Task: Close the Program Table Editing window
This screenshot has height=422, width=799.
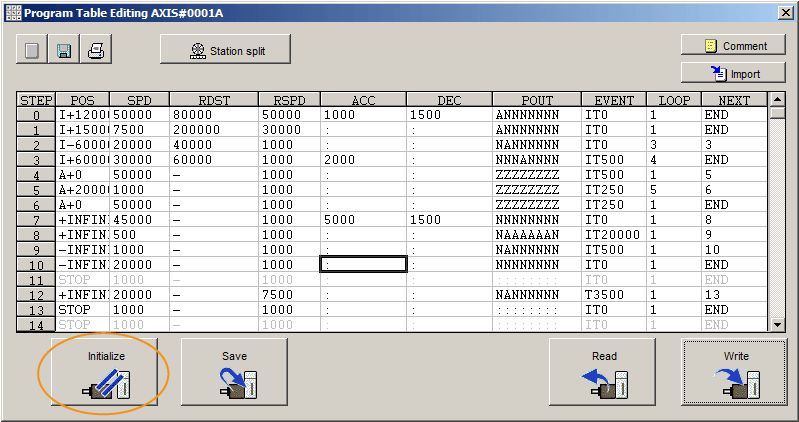Action: coord(783,11)
